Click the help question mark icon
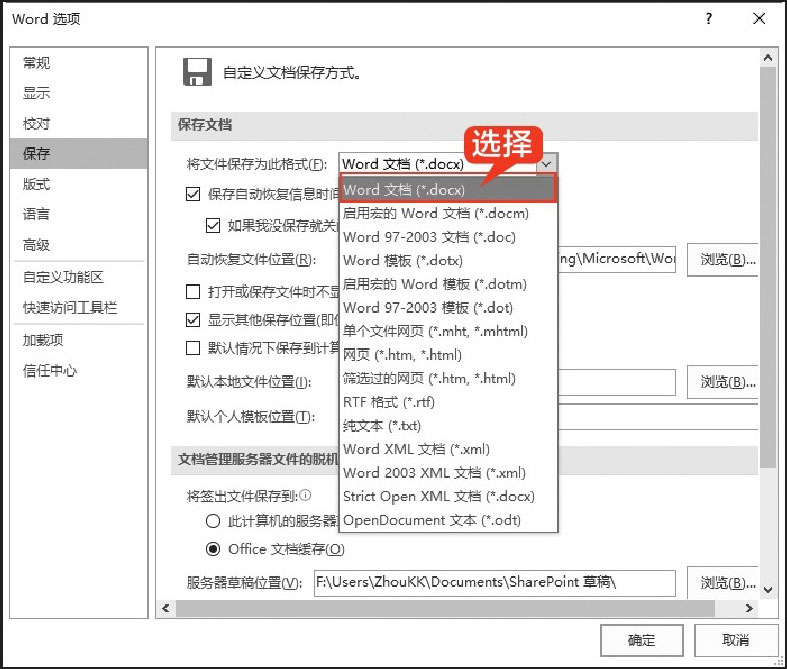This screenshot has width=787, height=669. coord(708,19)
